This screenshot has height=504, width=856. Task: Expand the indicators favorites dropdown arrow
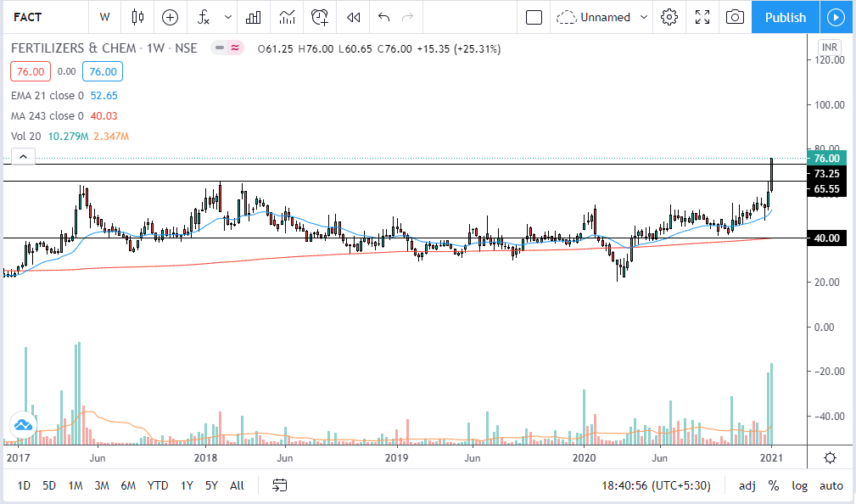point(228,18)
